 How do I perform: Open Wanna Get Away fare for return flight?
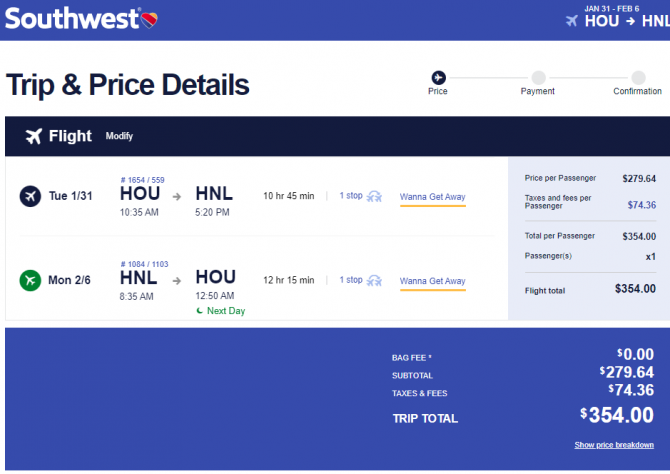432,281
